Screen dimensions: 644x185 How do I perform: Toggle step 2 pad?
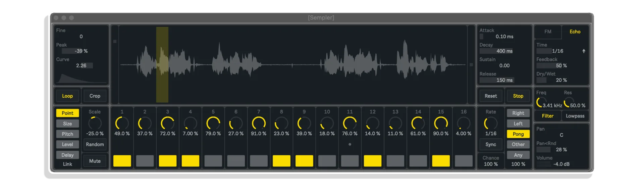tap(145, 161)
